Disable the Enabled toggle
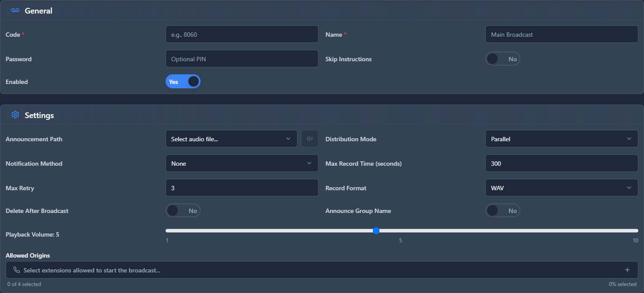 pos(183,81)
